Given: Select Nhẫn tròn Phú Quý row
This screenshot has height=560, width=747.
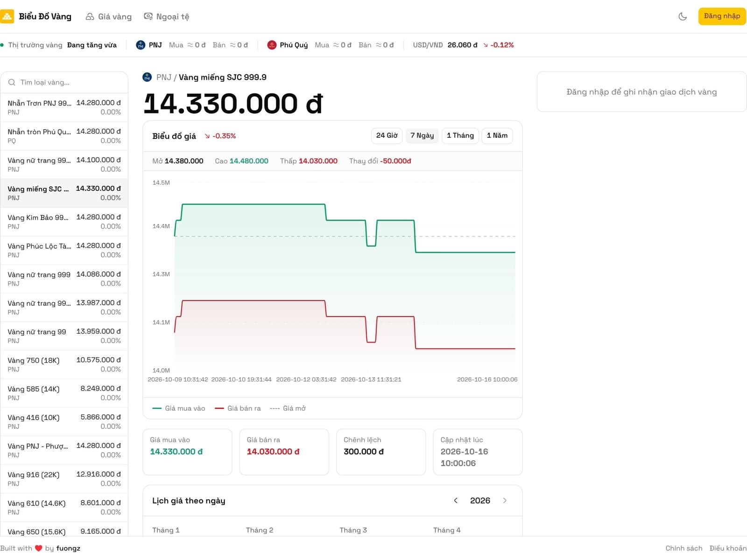Looking at the screenshot, I should [64, 136].
